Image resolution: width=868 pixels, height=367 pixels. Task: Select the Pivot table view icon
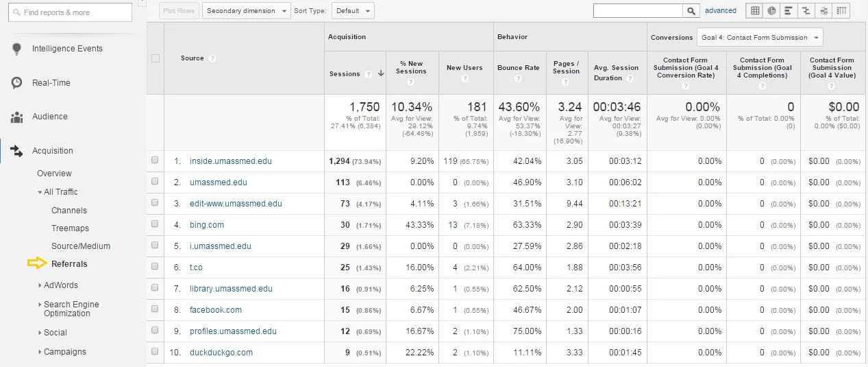click(840, 11)
